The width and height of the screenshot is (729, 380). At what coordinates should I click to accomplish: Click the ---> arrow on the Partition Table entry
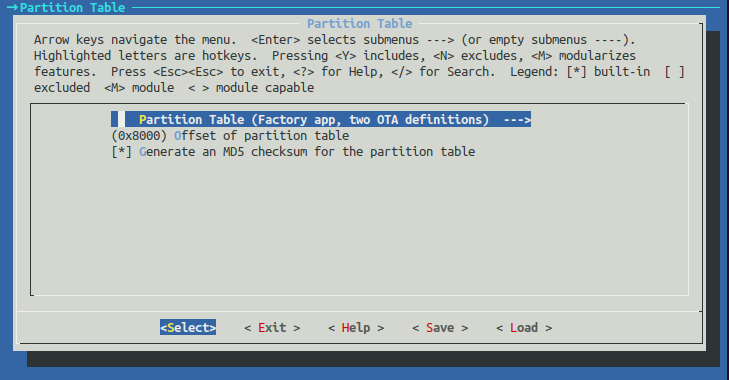[x=517, y=120]
